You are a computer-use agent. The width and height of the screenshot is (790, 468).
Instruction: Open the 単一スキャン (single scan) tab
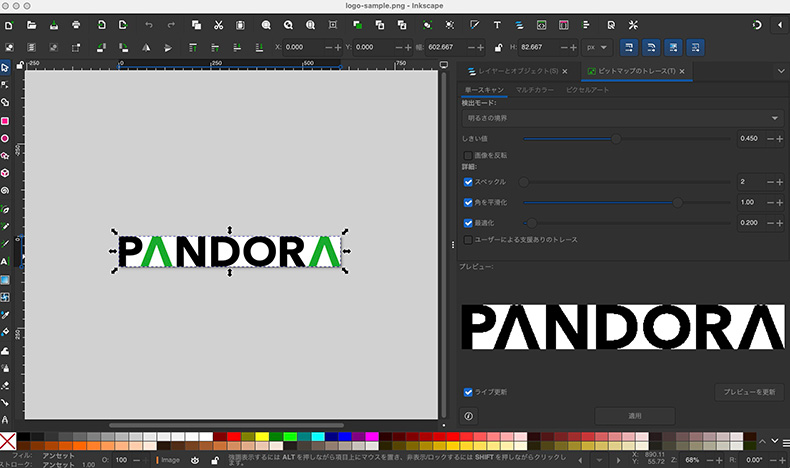[484, 90]
